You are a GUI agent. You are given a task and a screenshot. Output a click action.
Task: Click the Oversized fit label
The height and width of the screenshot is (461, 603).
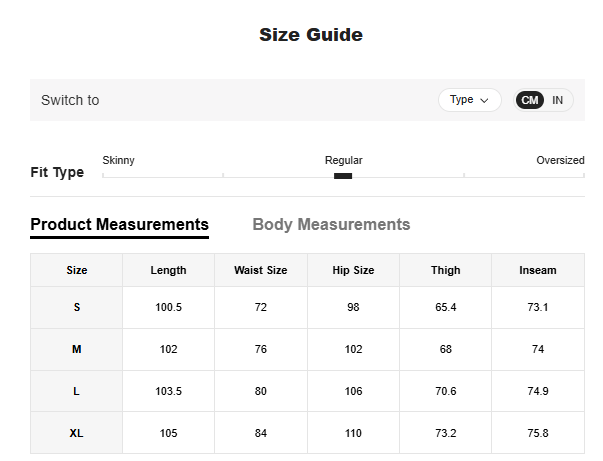point(560,160)
